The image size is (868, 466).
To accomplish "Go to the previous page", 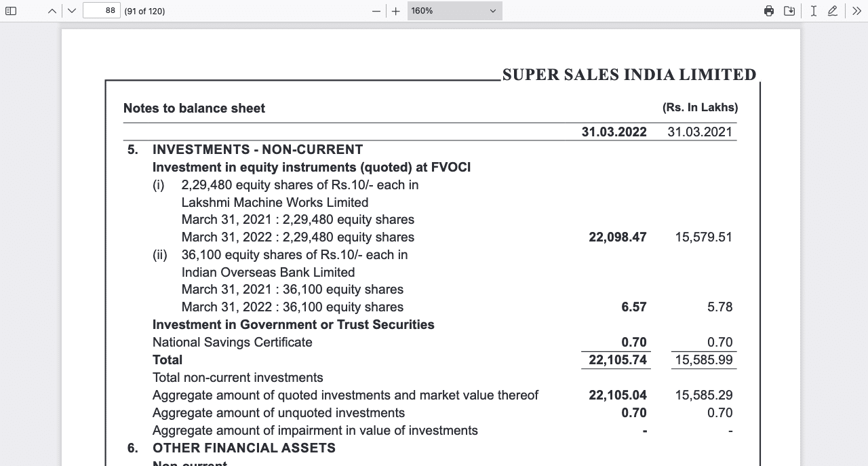I will (54, 11).
